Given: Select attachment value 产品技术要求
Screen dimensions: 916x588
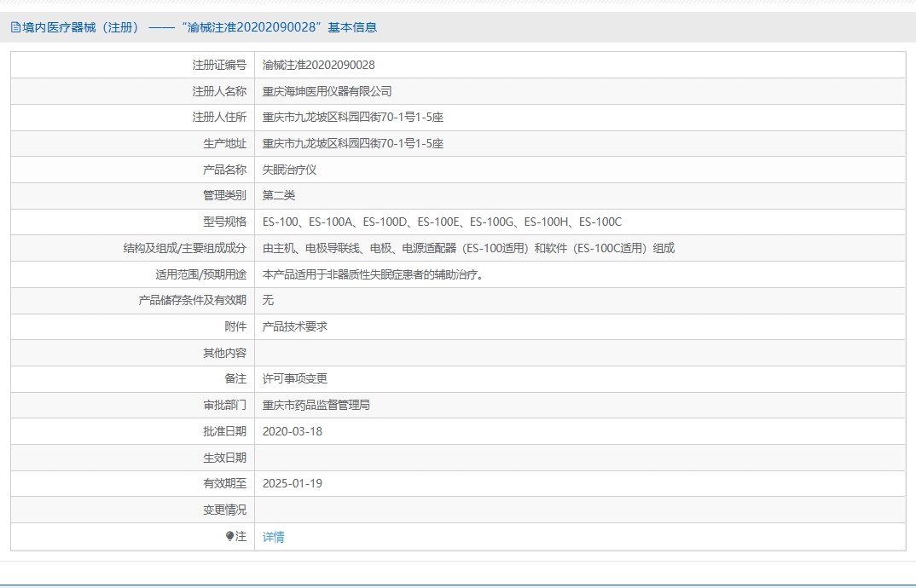Looking at the screenshot, I should pyautogui.click(x=295, y=326).
